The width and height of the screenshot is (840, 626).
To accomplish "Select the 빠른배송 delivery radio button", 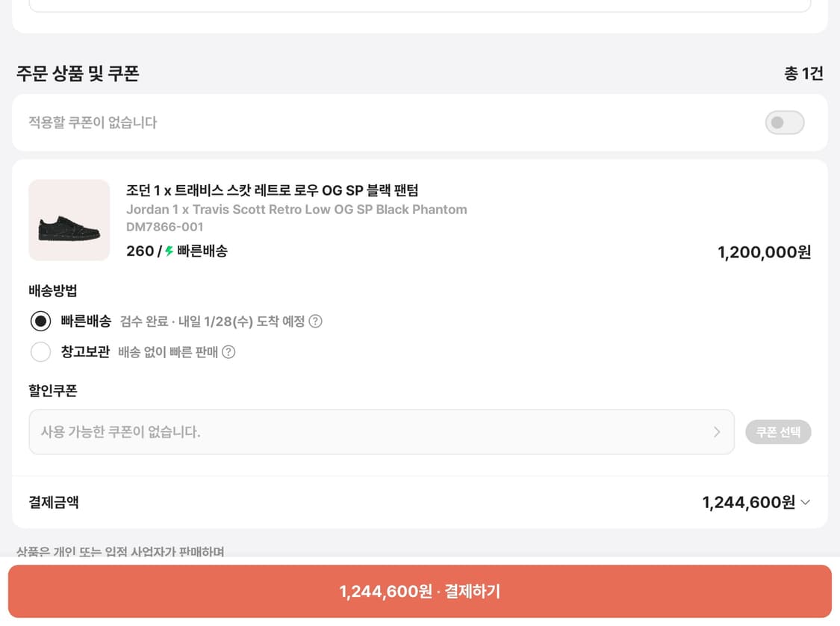I will click(41, 321).
